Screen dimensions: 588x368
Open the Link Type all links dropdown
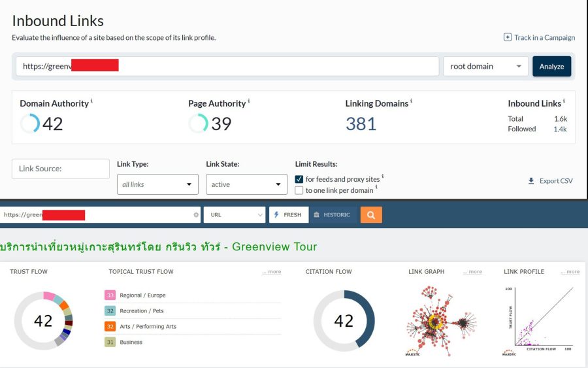point(157,184)
